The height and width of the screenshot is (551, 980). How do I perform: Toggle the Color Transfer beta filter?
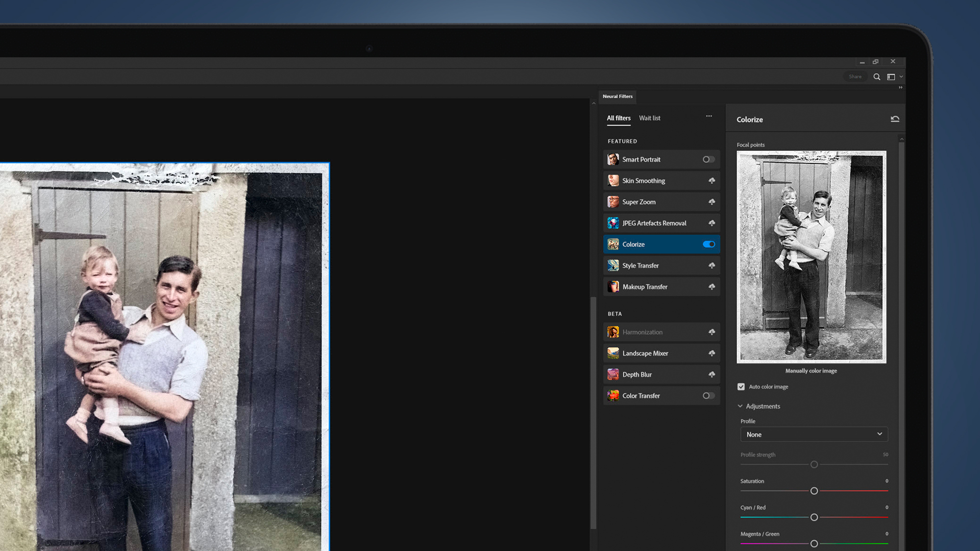click(x=708, y=396)
